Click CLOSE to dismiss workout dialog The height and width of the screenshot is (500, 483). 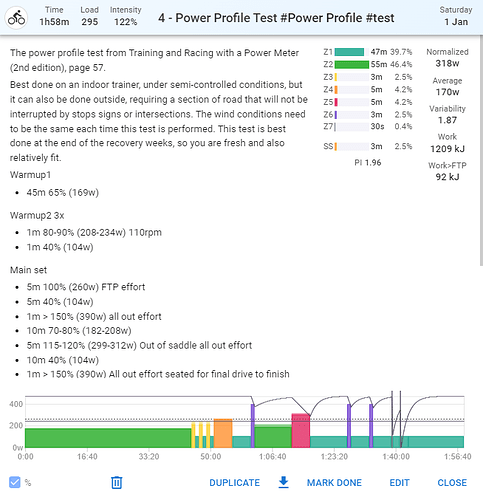coord(452,483)
